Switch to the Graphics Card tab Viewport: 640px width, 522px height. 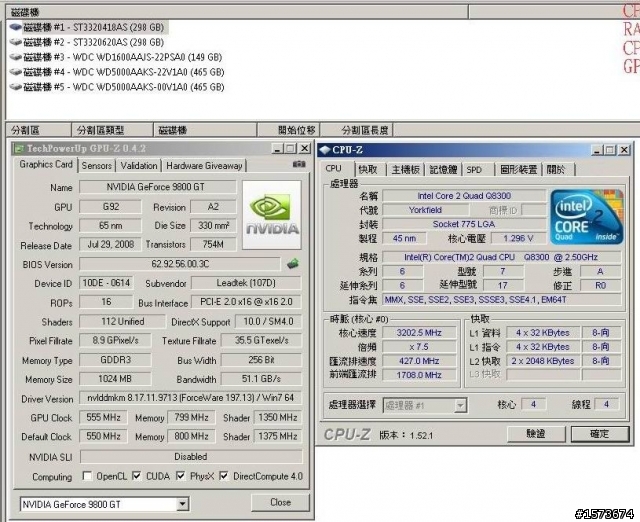(x=46, y=164)
